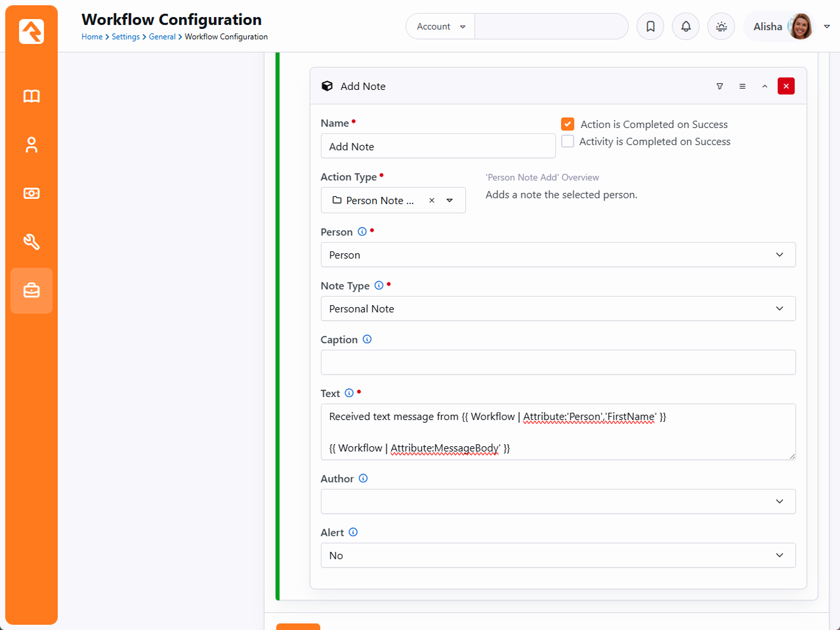Toggle the light/dark theme icon

click(x=721, y=26)
